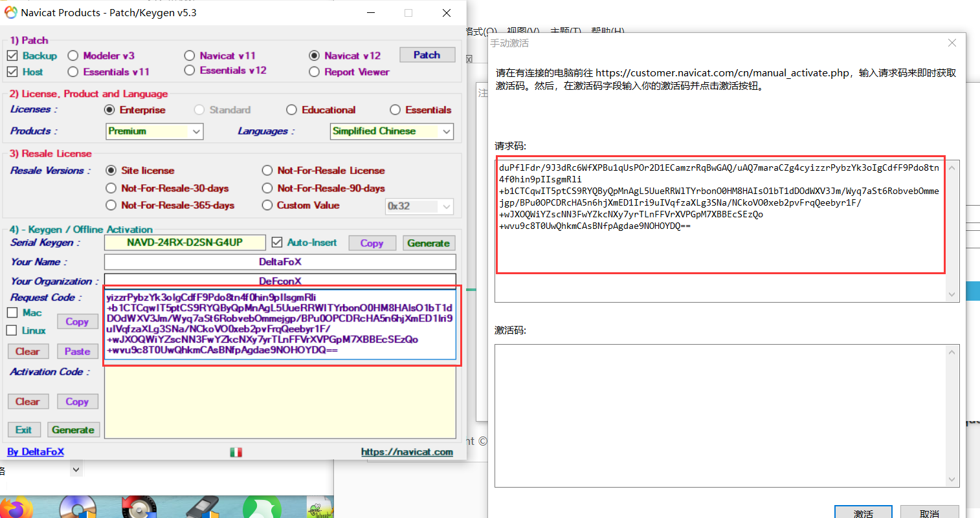
Task: Click the 请求码 text area in activation dialog
Action: [x=720, y=231]
